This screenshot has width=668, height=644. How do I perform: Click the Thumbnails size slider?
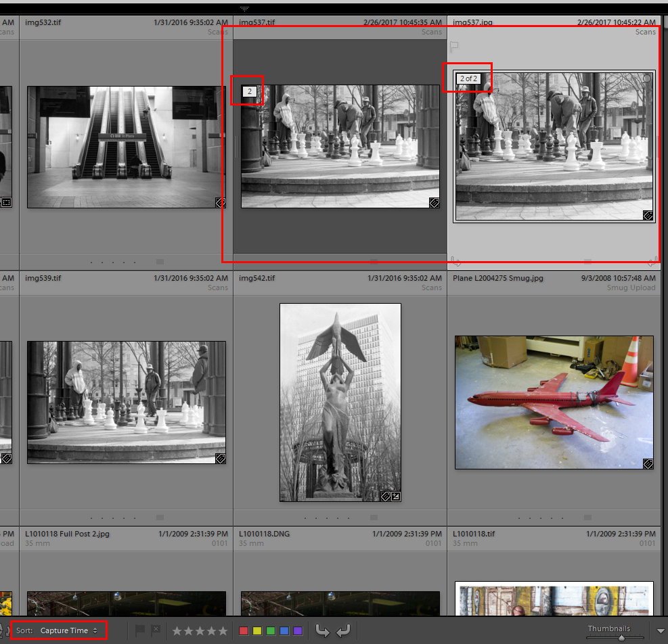(x=616, y=638)
